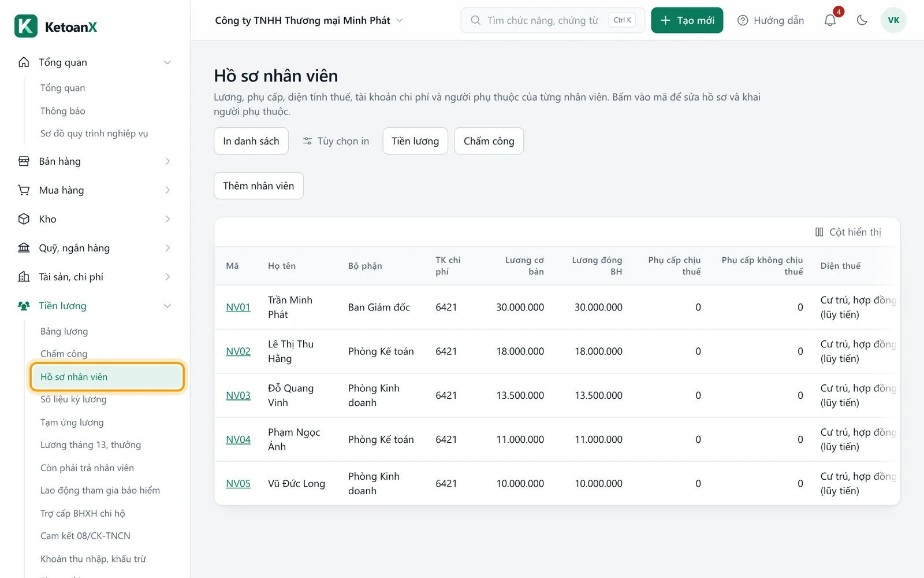This screenshot has height=578, width=924.
Task: Click the Tạo mới button
Action: pyautogui.click(x=687, y=20)
